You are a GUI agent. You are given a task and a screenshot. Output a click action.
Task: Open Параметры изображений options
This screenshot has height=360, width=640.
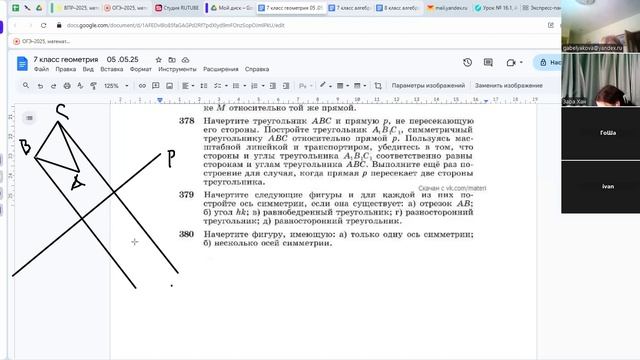tap(428, 86)
